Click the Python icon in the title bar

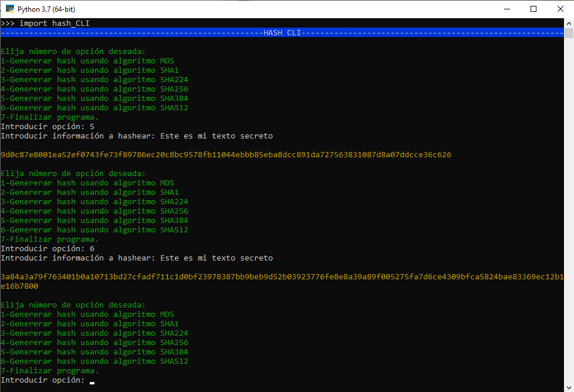[x=9, y=9]
